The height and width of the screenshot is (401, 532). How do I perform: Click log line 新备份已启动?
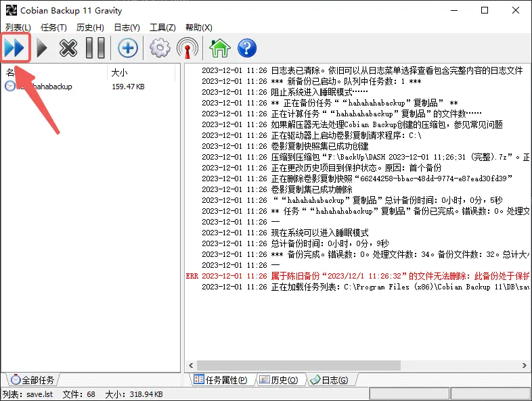[311, 81]
